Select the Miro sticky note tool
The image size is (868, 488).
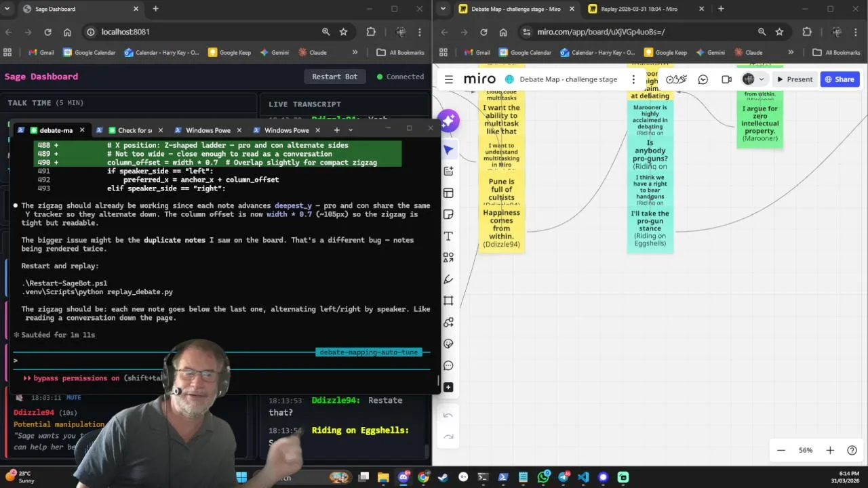pos(448,215)
